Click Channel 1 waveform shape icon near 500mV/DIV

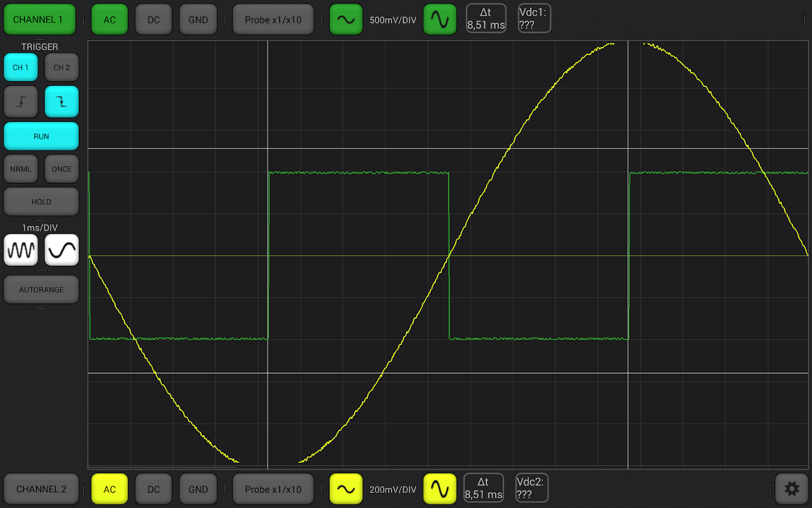[440, 18]
